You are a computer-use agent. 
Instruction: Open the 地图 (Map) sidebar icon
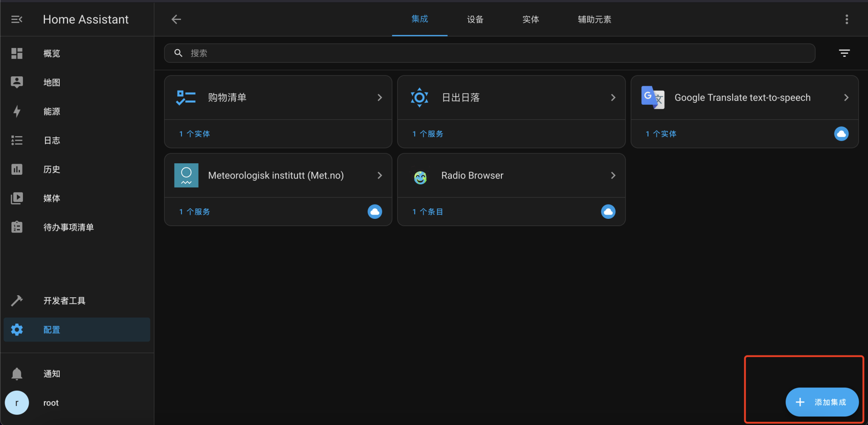[17, 82]
